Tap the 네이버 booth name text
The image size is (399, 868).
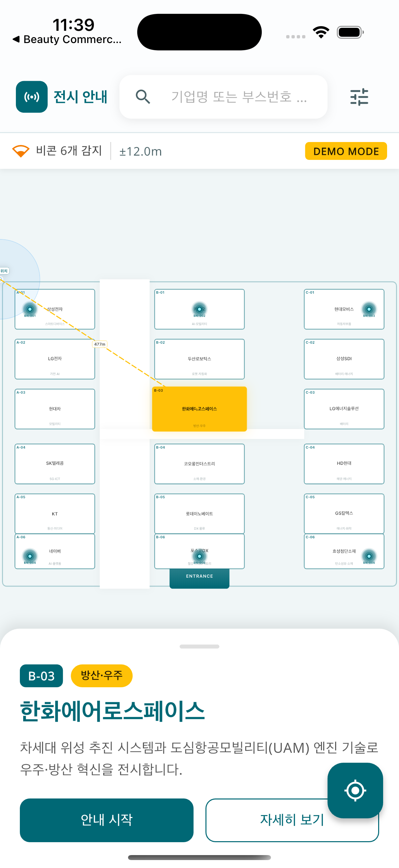[55, 551]
